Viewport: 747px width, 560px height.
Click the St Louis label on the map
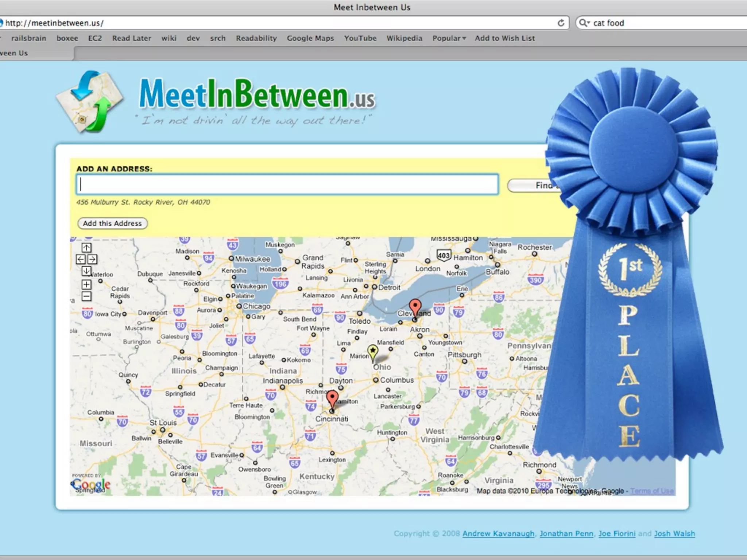pos(163,423)
